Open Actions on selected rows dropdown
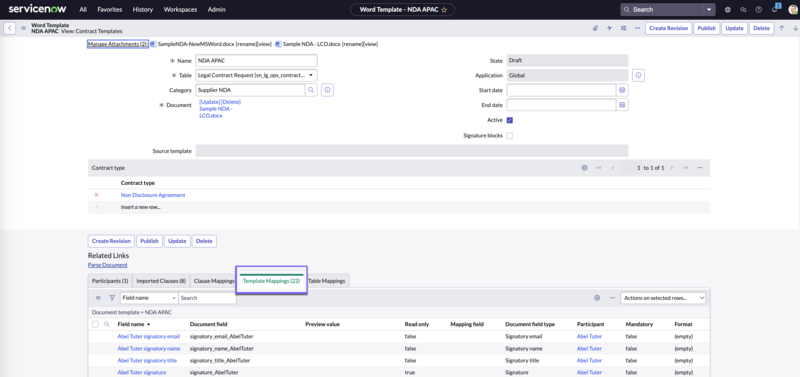The height and width of the screenshot is (377, 800). [x=663, y=298]
